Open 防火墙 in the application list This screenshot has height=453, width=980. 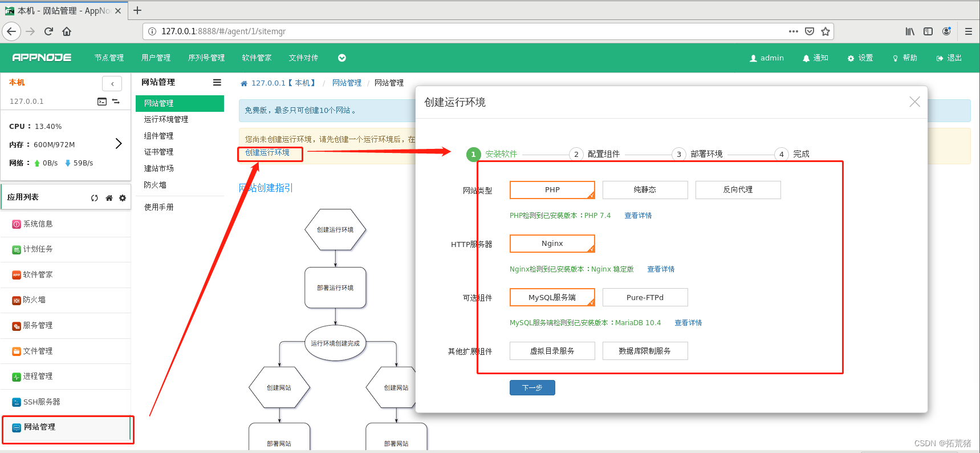pos(66,300)
